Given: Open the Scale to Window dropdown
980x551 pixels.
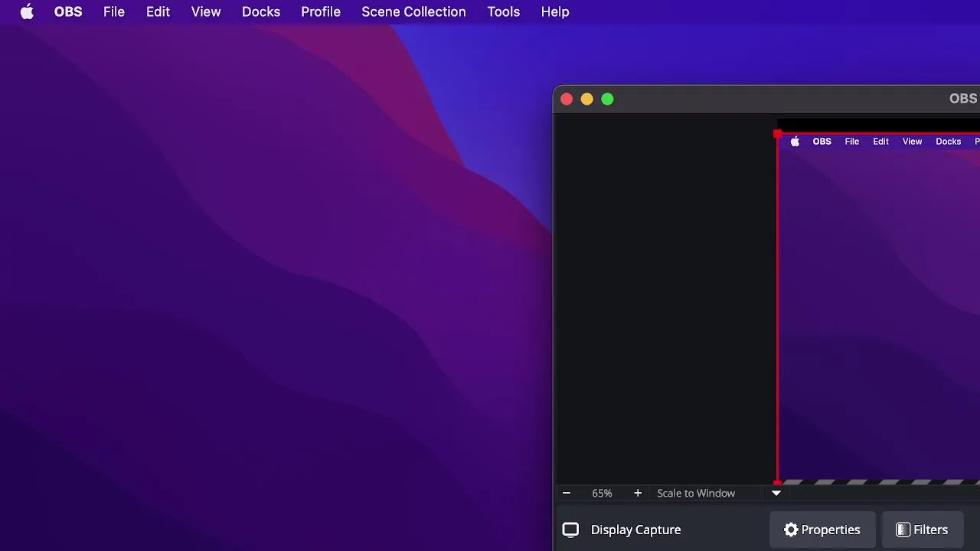Looking at the screenshot, I should tap(719, 493).
